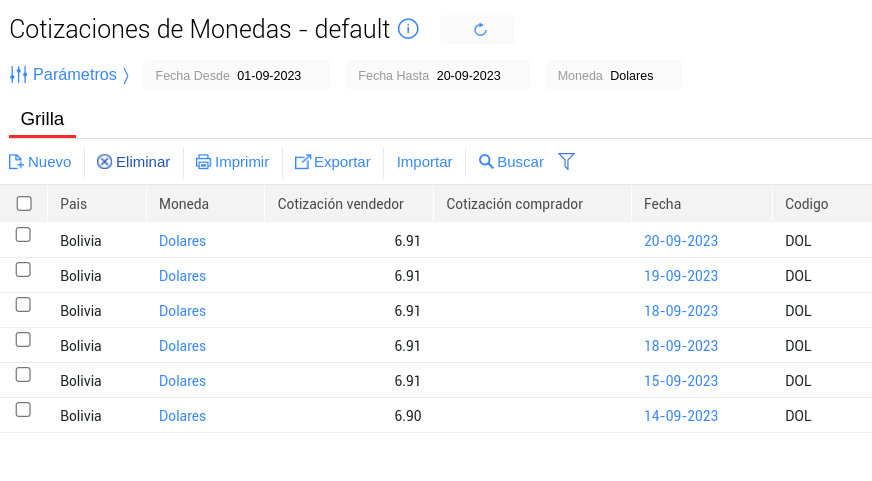Expand the Parámetros chevron
The image size is (872, 481).
126,75
